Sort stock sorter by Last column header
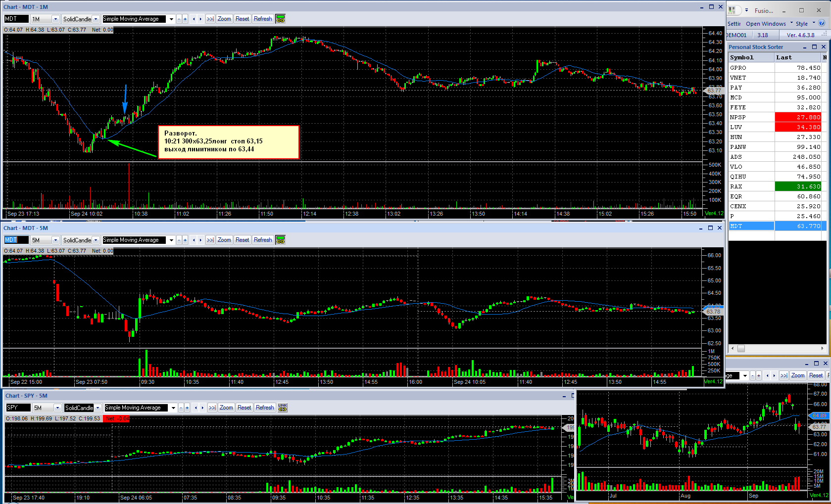Image resolution: width=831 pixels, height=504 pixels. pos(798,57)
